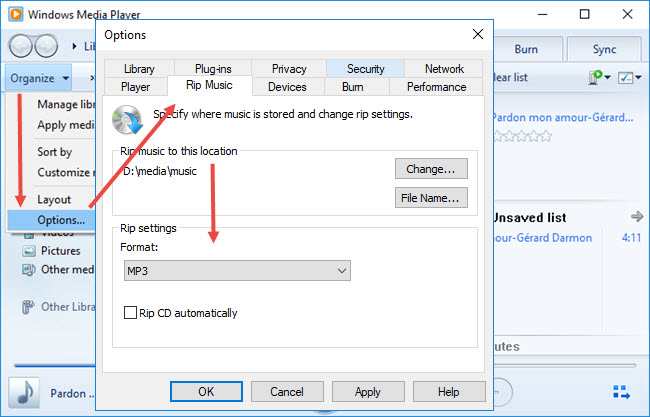650x417 pixels.
Task: Click the Help button
Action: pyautogui.click(x=449, y=392)
